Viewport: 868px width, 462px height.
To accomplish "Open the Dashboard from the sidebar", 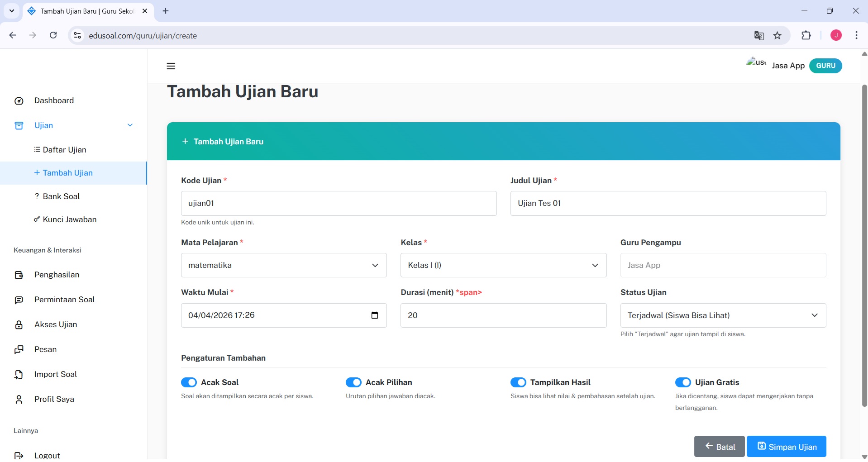I will pos(54,100).
